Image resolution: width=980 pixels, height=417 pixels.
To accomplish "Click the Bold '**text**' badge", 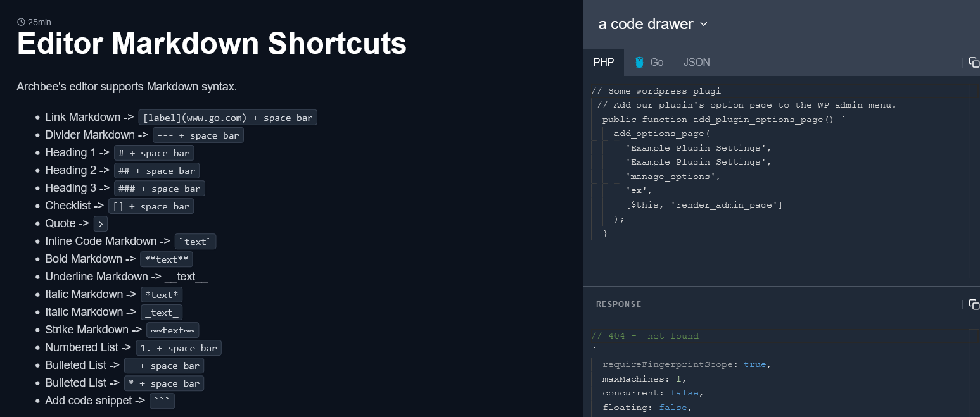I will coord(167,259).
